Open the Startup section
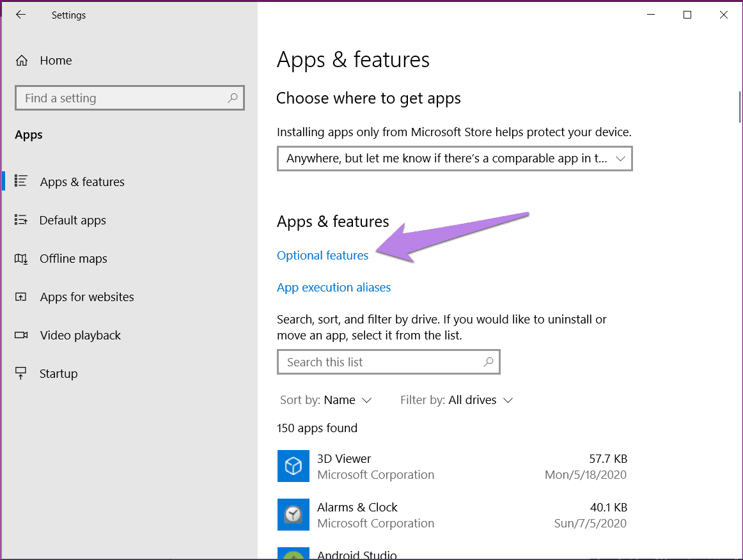This screenshot has width=743, height=560. pyautogui.click(x=58, y=374)
